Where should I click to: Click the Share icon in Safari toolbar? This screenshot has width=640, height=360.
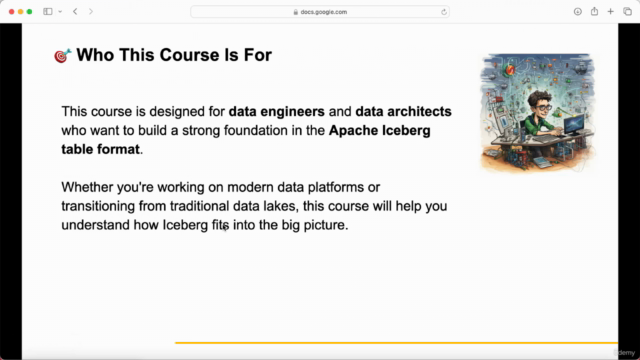[x=594, y=11]
